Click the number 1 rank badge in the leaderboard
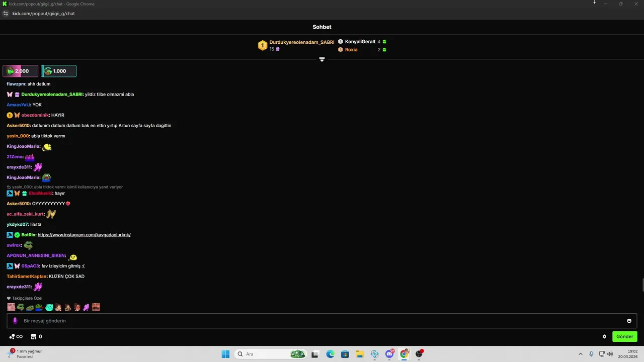644x362 pixels. 262,46
